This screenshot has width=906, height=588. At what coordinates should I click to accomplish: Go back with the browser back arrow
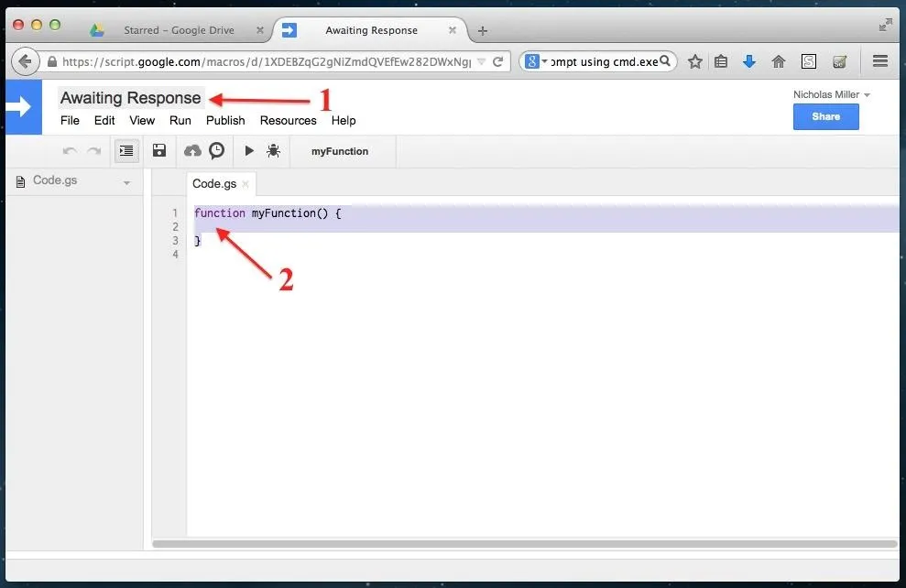(x=25, y=61)
